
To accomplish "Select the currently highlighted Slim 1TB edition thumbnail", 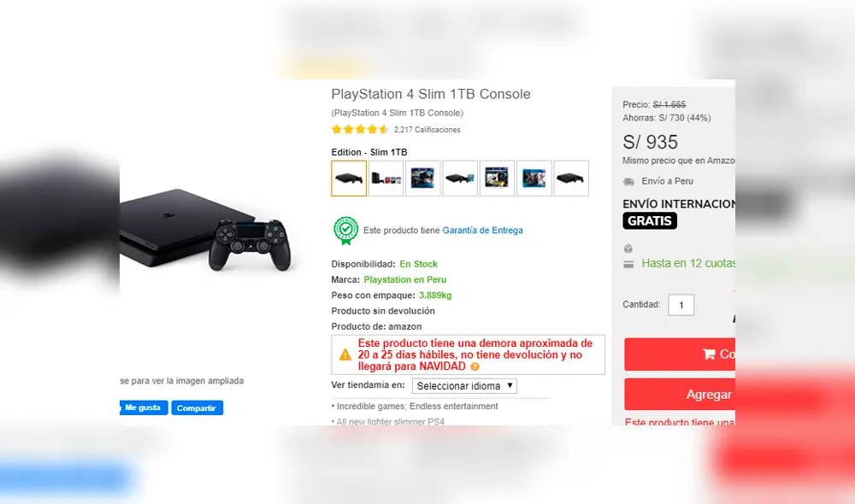I will (x=349, y=179).
